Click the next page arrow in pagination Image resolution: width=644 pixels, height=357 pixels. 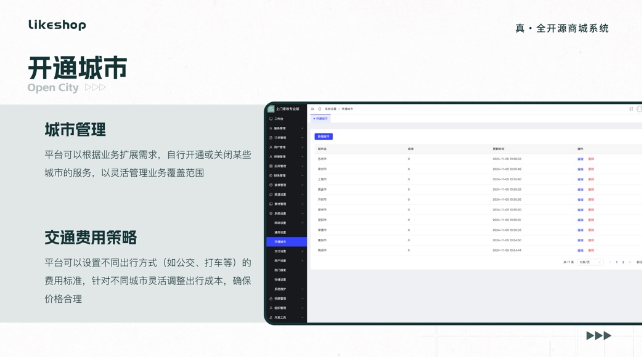pos(630,262)
